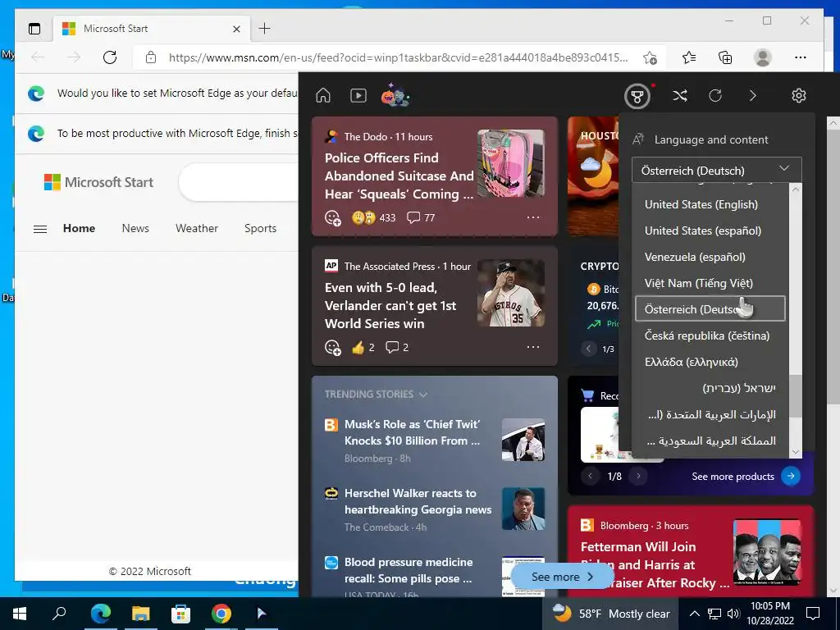Image resolution: width=840 pixels, height=630 pixels.
Task: Open the MSN News tab
Action: (x=135, y=228)
